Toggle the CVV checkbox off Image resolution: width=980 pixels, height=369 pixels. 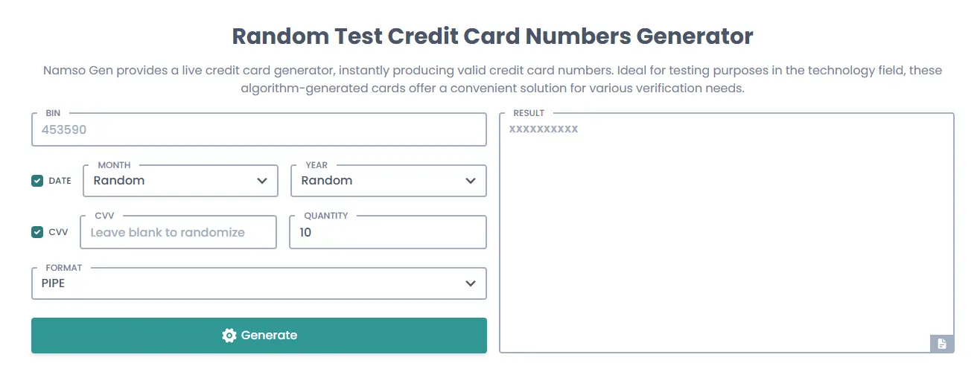pos(37,232)
